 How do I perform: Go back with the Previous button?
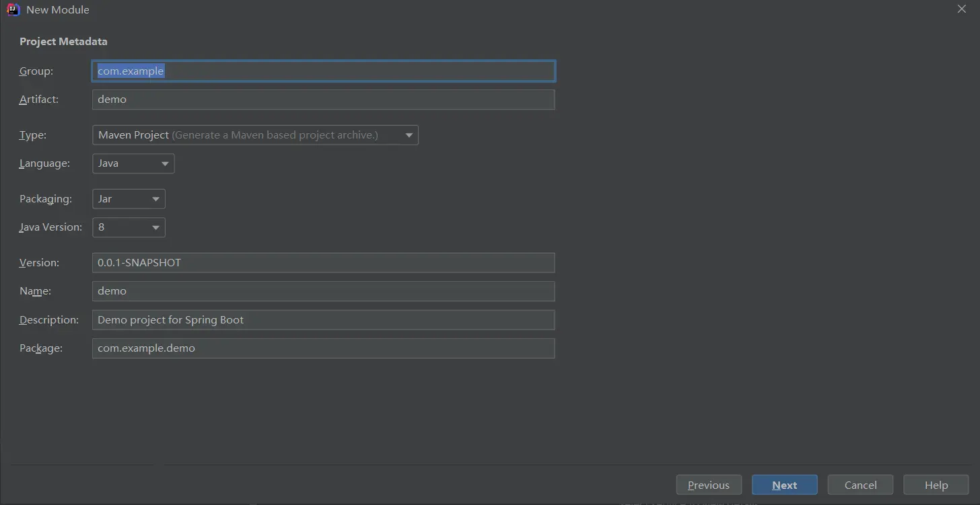(709, 485)
